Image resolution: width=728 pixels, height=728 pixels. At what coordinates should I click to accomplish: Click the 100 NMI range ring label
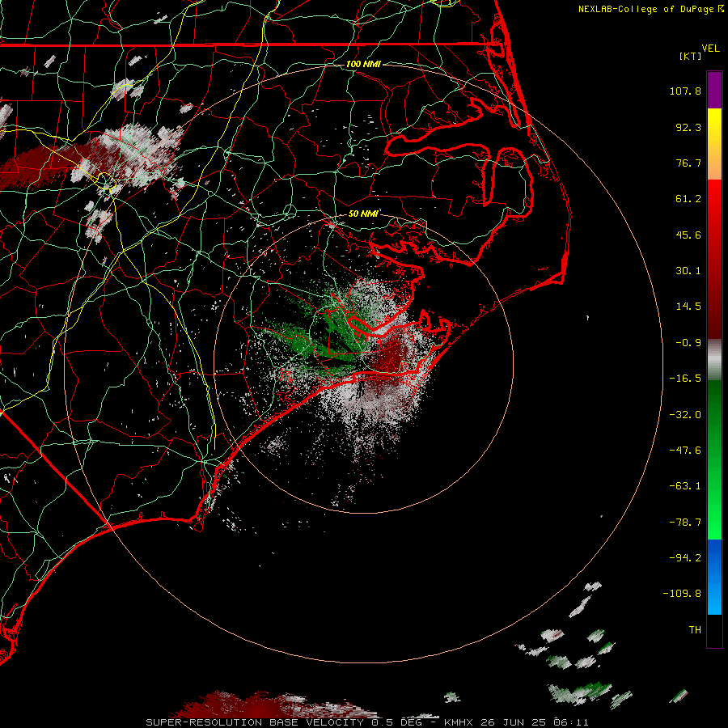click(363, 64)
